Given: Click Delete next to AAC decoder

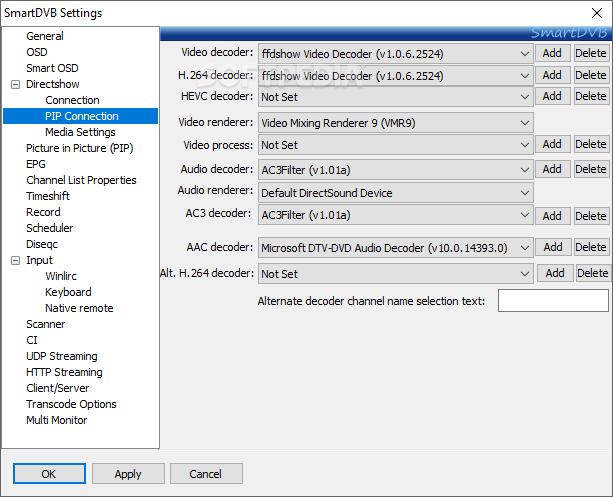Looking at the screenshot, I should point(591,247).
